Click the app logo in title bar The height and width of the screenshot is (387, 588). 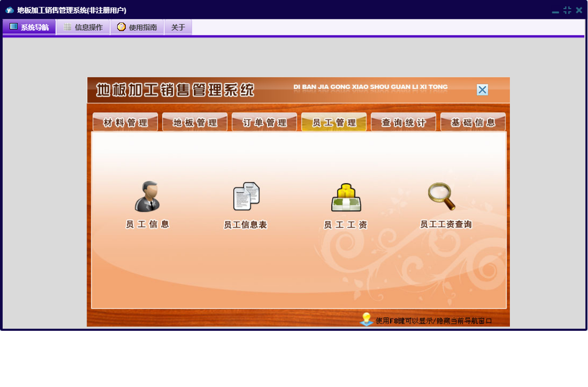tap(9, 10)
